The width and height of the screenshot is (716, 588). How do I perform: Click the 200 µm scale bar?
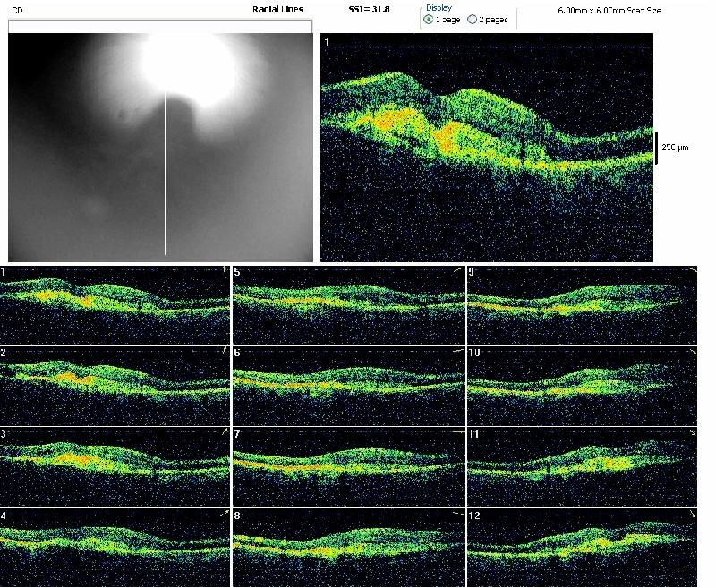click(x=657, y=147)
